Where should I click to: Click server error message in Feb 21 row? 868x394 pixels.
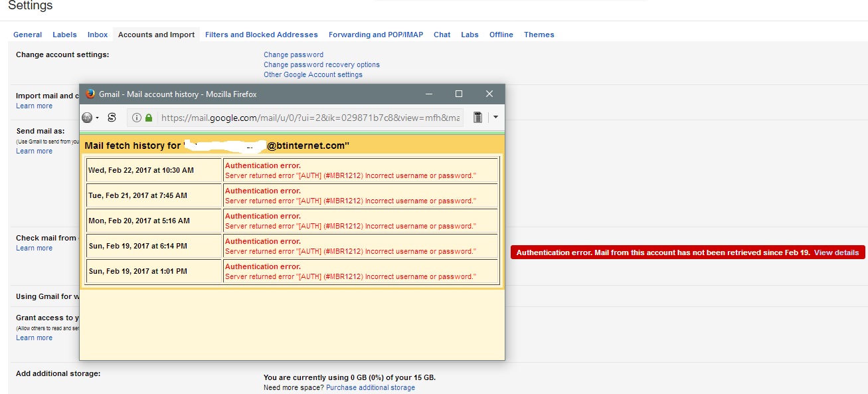(351, 201)
